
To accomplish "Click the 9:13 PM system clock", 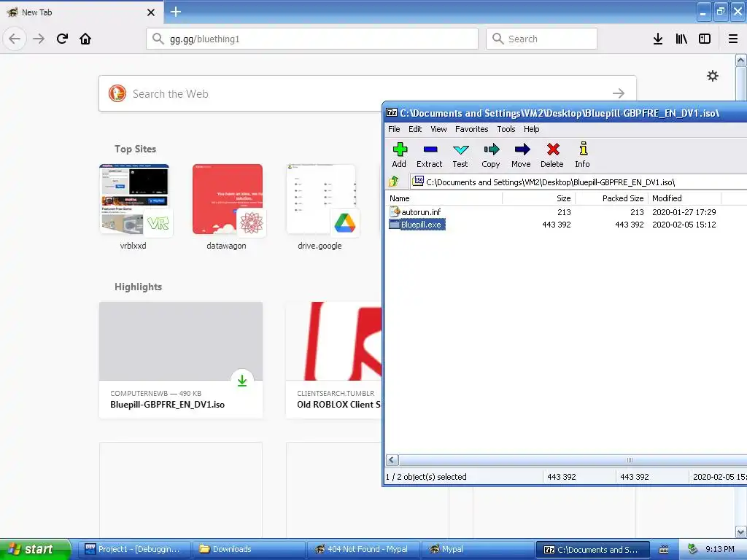I will [720, 549].
